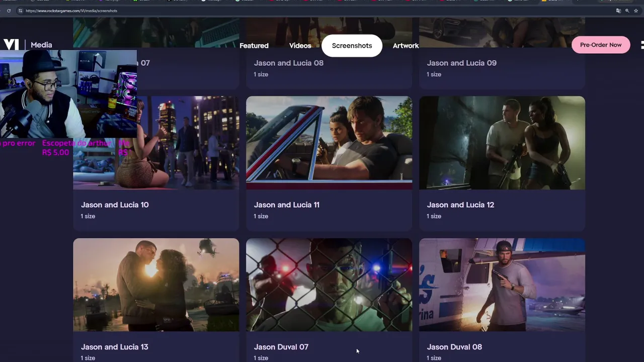The width and height of the screenshot is (644, 362).
Task: Click the 'Jason and Lucia 10' title
Action: 115,205
